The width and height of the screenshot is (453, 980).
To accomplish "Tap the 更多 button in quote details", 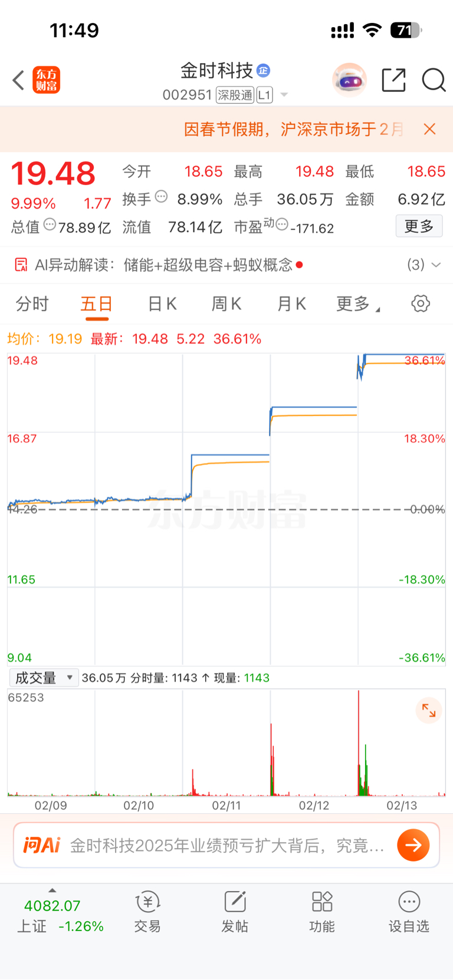I will coord(419,226).
